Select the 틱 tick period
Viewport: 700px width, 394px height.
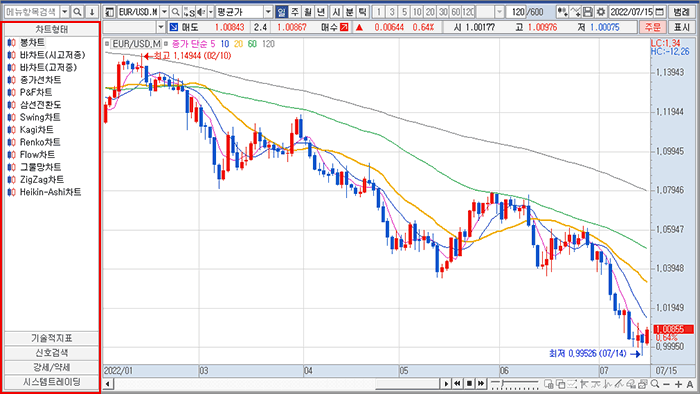pyautogui.click(x=362, y=12)
